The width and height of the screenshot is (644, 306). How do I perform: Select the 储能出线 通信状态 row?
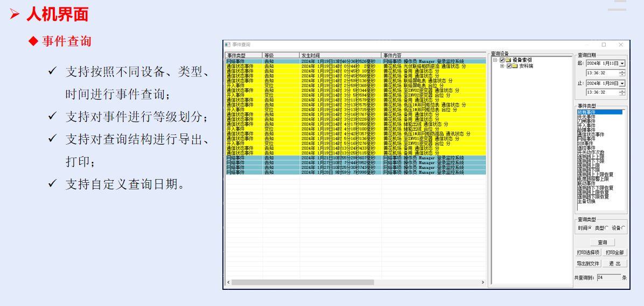click(356, 124)
